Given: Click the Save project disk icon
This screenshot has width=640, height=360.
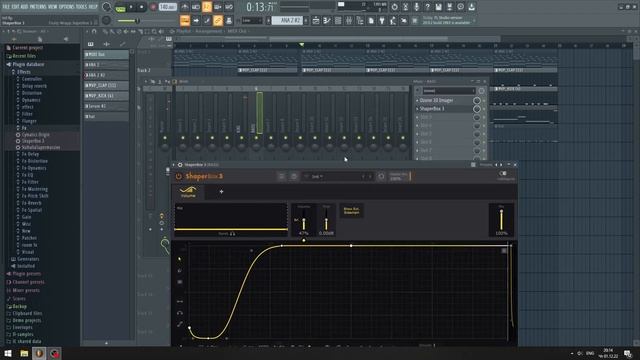Looking at the screenshot, I should coord(438,7).
